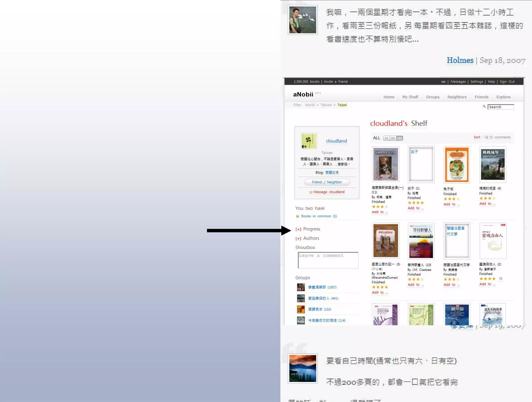Click the search magnifier icon
The width and height of the screenshot is (532, 402).
click(x=484, y=106)
